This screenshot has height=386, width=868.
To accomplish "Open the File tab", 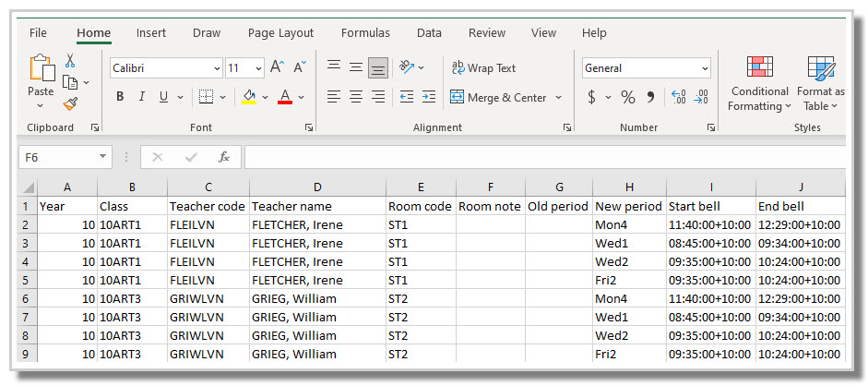I will coord(38,33).
